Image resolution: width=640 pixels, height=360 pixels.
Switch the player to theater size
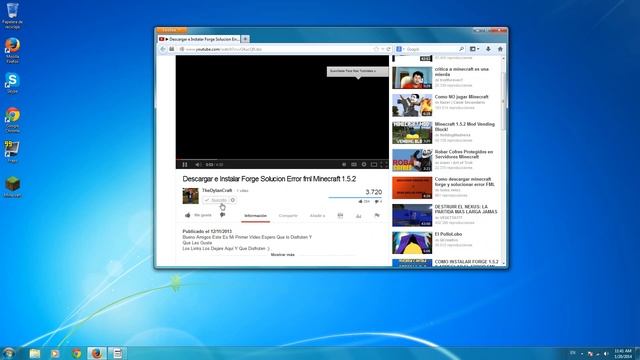point(374,164)
